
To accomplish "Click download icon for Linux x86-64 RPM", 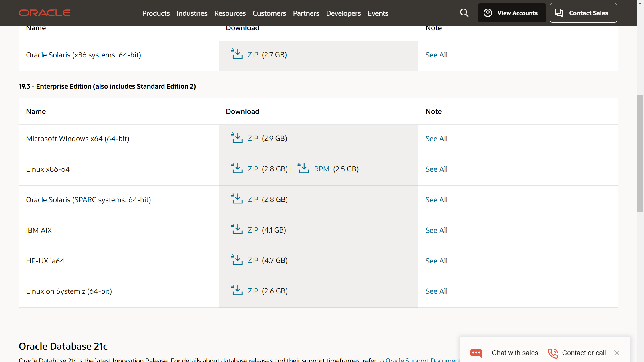I will pos(303,169).
